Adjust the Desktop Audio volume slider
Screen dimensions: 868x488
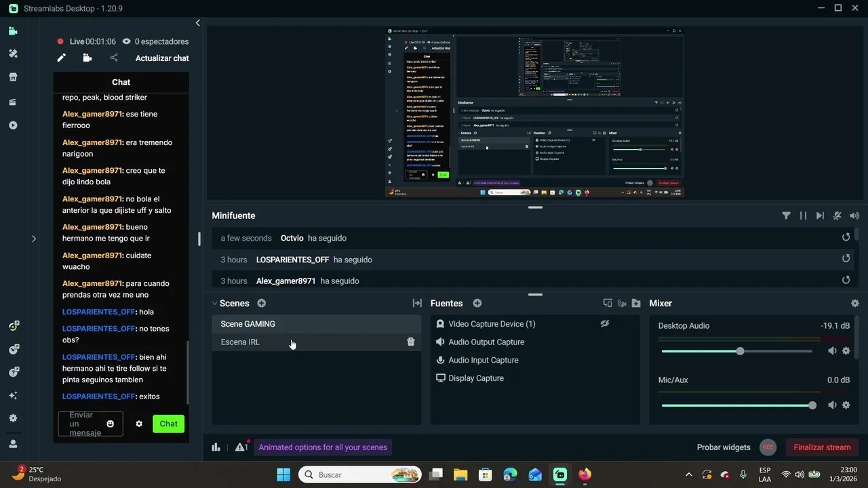(736, 351)
